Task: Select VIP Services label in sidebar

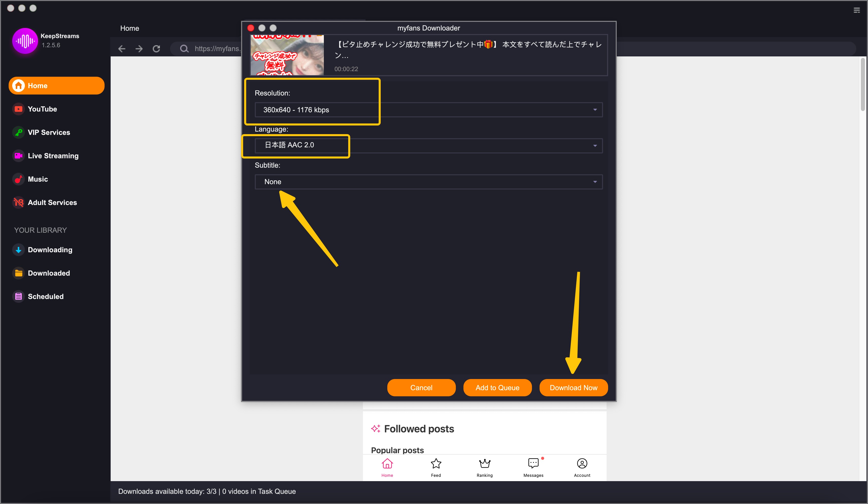Action: [x=49, y=132]
